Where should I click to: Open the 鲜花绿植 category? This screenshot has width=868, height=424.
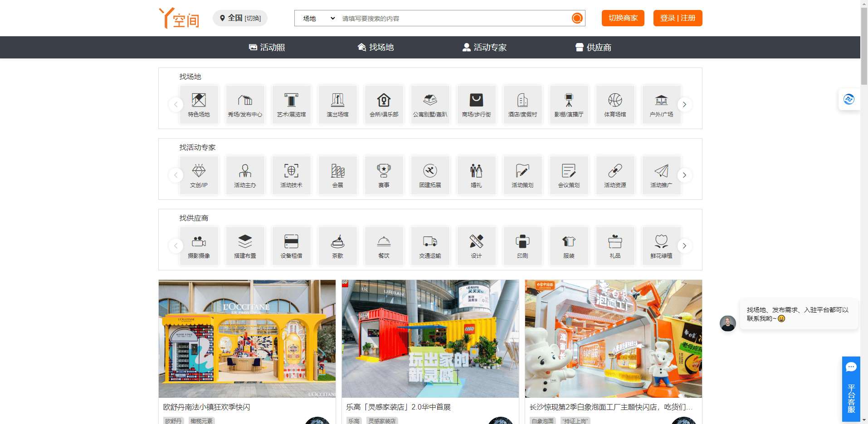point(661,246)
